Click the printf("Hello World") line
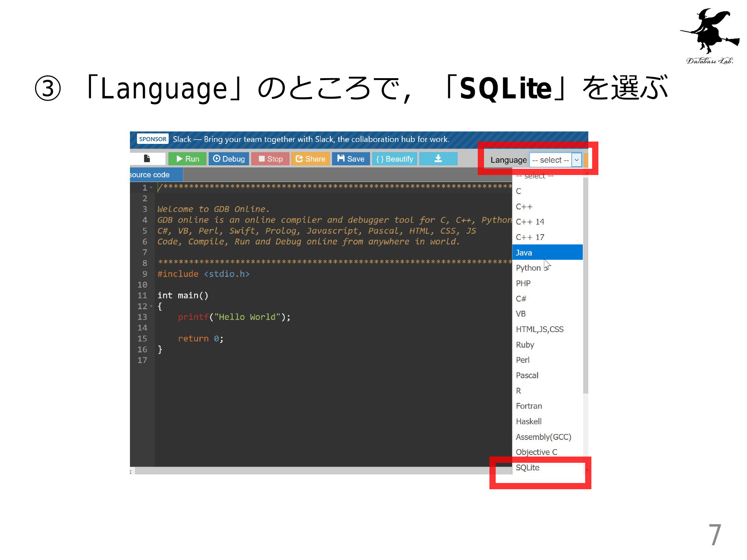This screenshot has height=560, width=747. (x=234, y=317)
